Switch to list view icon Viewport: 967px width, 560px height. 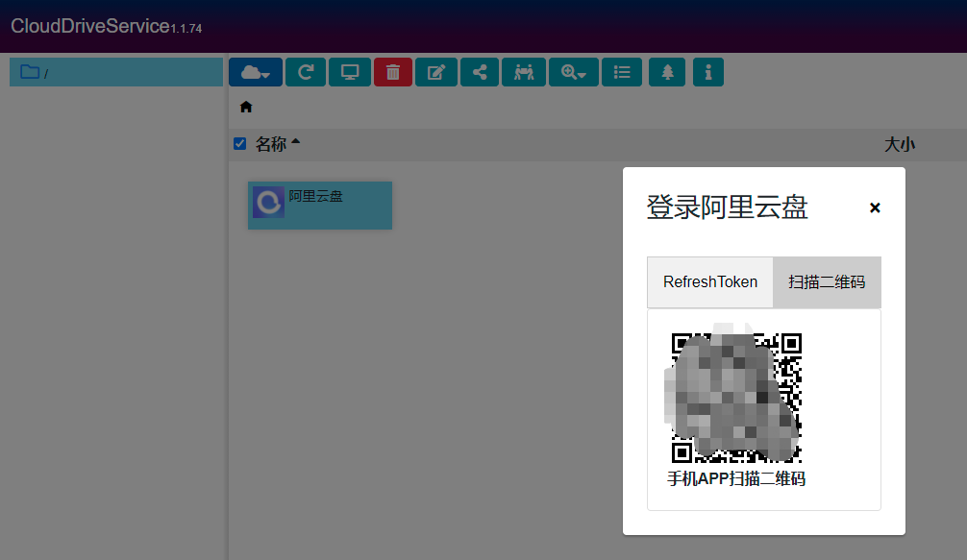tap(622, 72)
